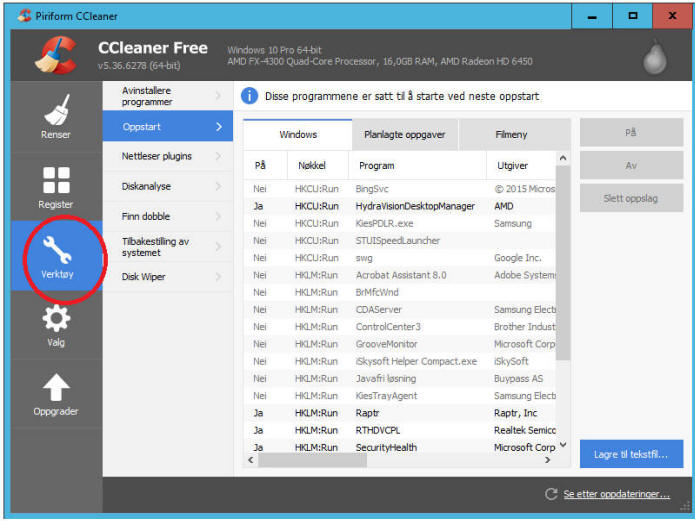Image resolution: width=695 pixels, height=521 pixels.
Task: Click the Slett oppslag button
Action: coord(631,198)
